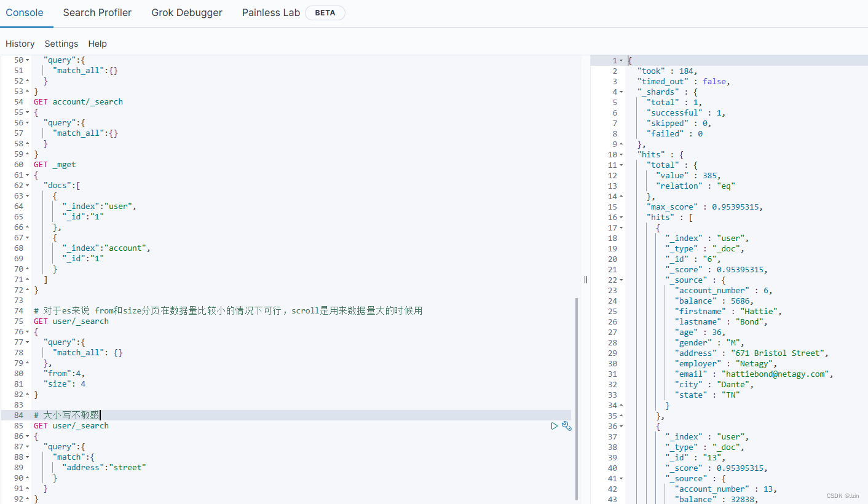This screenshot has width=868, height=504.
Task: Click '"timed_out" : false,' in response
Action: [684, 82]
